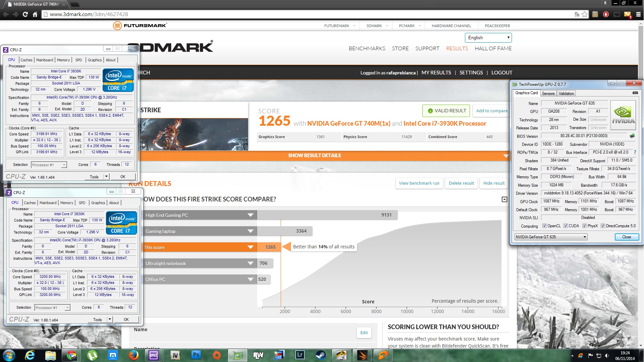Click Close in the GPU-Z window
This screenshot has height=362, width=644.
click(626, 237)
